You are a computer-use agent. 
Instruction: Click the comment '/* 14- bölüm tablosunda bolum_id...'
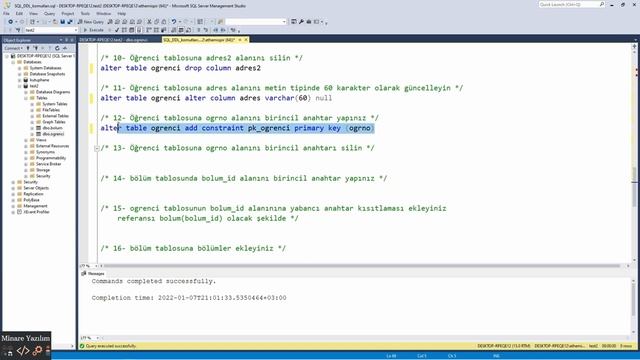(x=244, y=178)
